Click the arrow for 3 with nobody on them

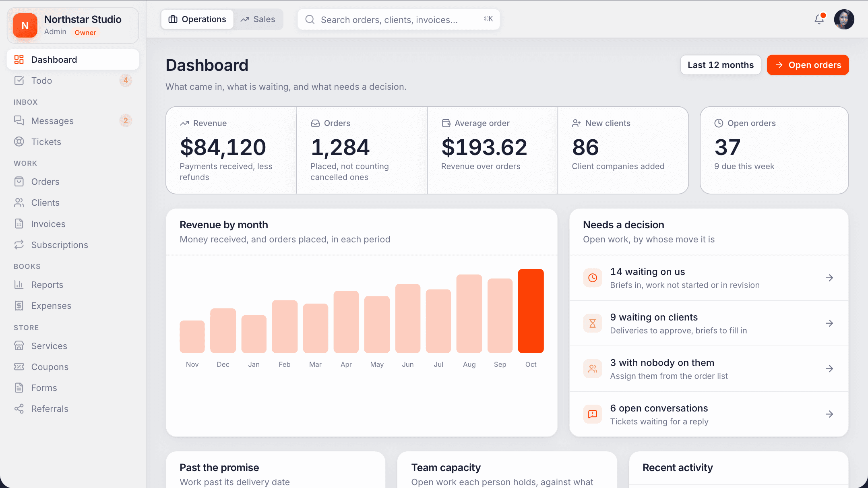[x=829, y=369]
